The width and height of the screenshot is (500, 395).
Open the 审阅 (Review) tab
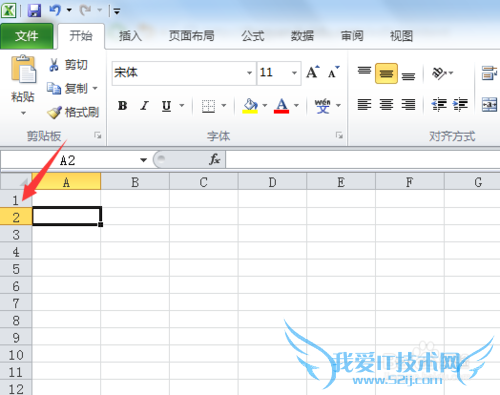point(352,36)
